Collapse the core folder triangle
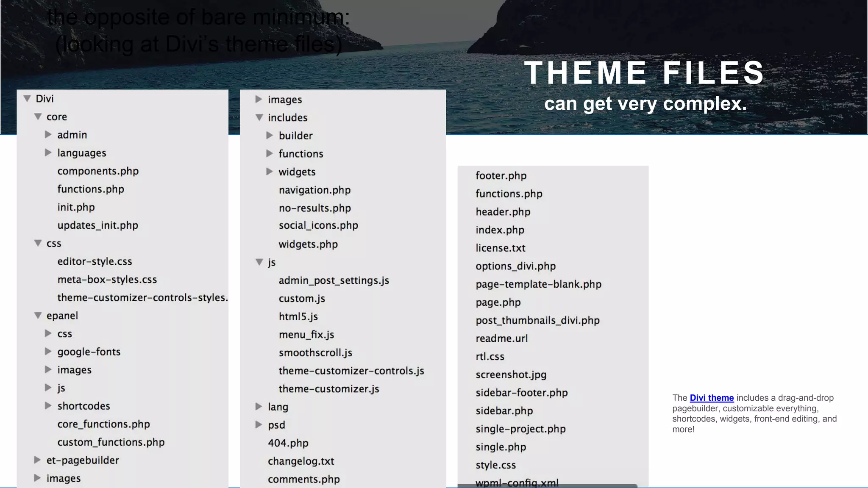868x488 pixels. [x=38, y=116]
